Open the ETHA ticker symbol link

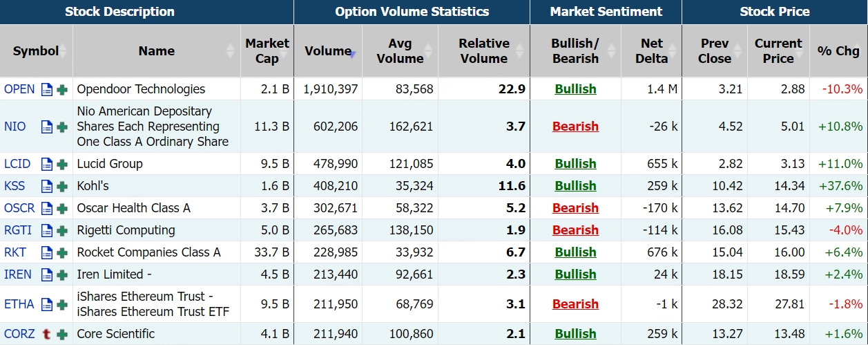point(19,304)
